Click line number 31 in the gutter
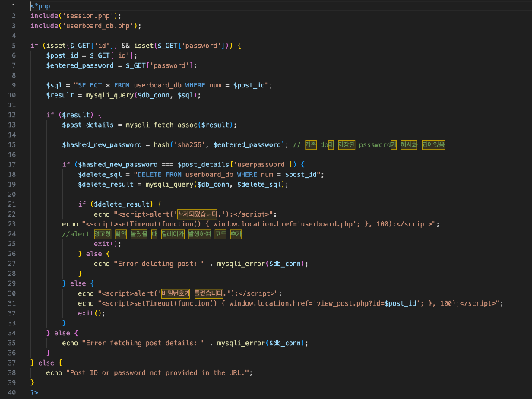This screenshot has height=399, width=532. point(12,303)
